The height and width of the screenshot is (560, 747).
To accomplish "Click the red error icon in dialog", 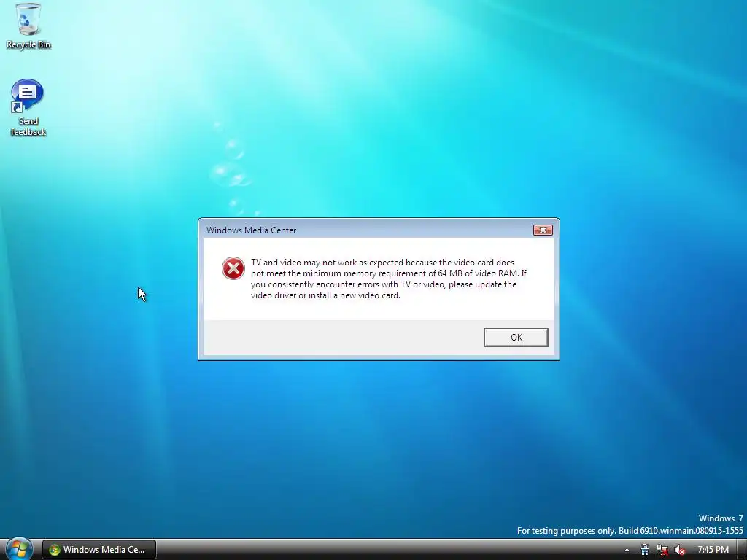I will (233, 268).
